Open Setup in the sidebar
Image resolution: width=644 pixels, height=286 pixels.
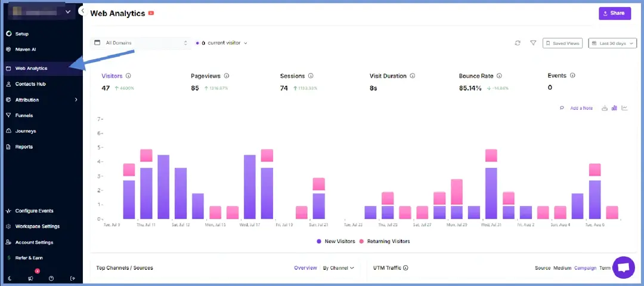point(22,34)
